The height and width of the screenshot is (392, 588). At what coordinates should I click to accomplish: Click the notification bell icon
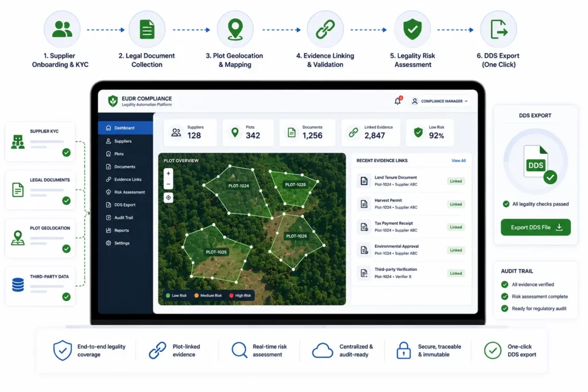pyautogui.click(x=397, y=101)
